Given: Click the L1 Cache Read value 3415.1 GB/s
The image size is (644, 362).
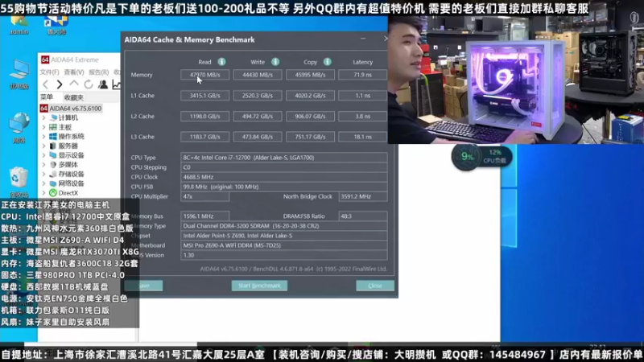Looking at the screenshot, I should [205, 96].
